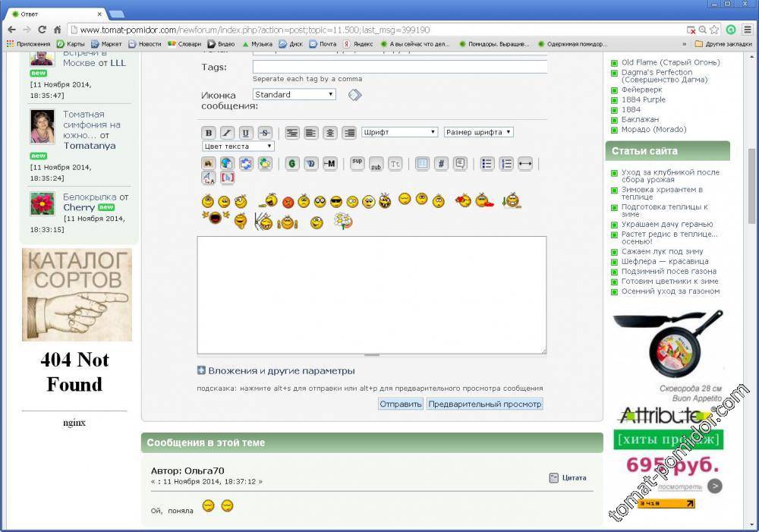The image size is (759, 532).
Task: Open the Цвет текста color dropdown
Action: [x=238, y=146]
